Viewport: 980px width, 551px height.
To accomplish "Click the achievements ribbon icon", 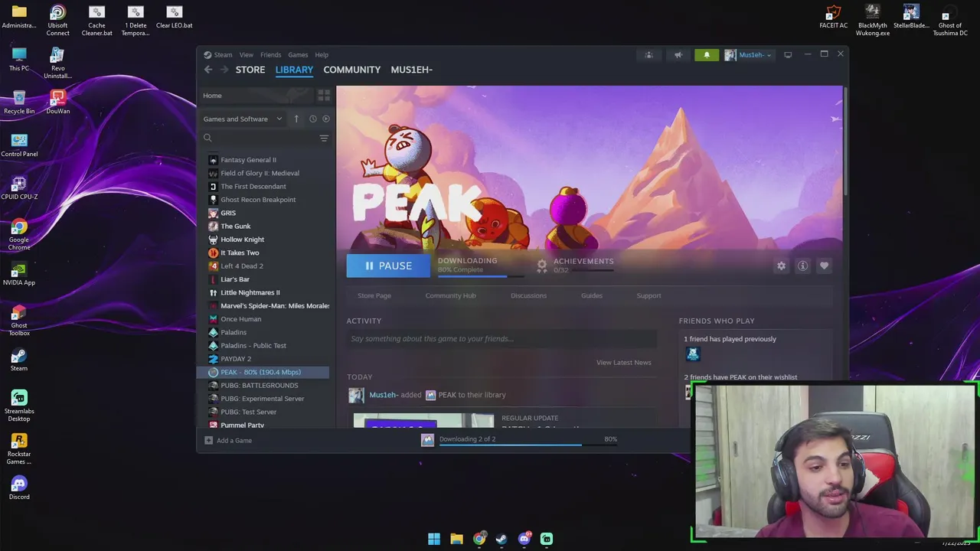I will tap(542, 266).
